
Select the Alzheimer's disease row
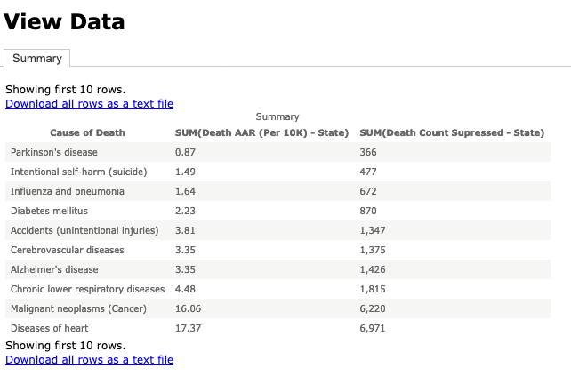(x=277, y=269)
